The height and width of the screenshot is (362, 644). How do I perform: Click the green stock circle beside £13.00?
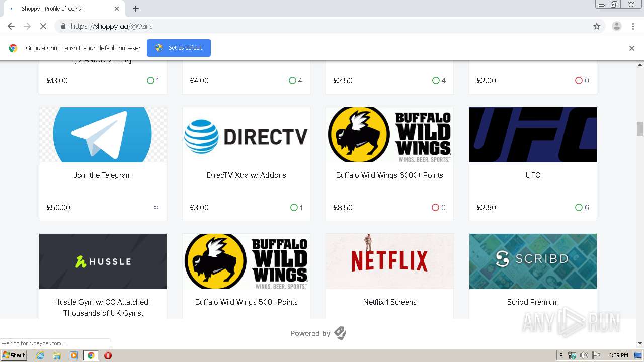point(150,81)
